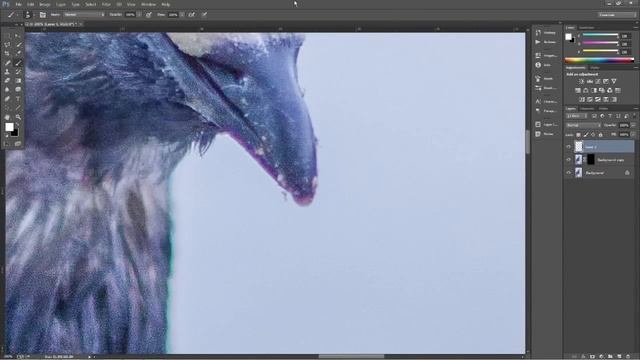Screen dimensions: 640x360
Task: Select the Crop tool
Action: pos(7,53)
